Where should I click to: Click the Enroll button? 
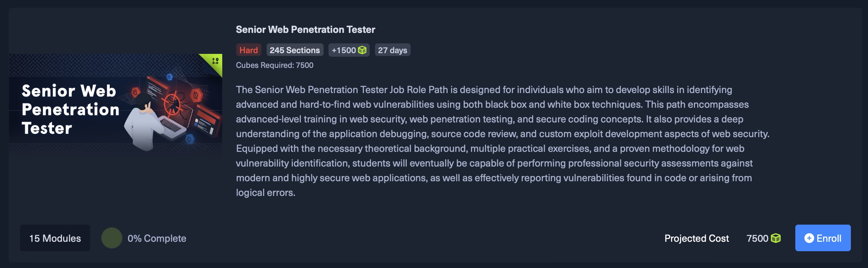(x=823, y=238)
